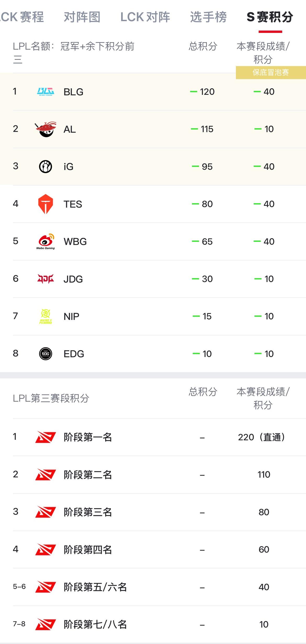
Task: Tap the AL panda logo
Action: tap(46, 129)
